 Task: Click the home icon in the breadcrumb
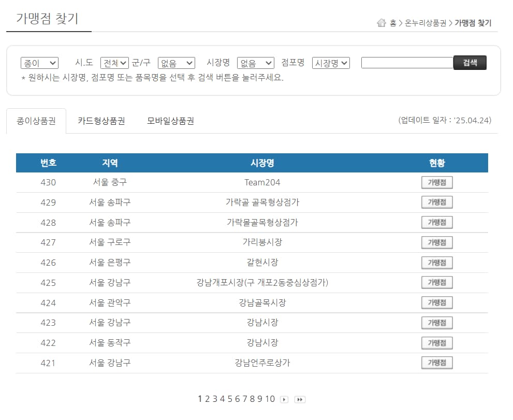tap(382, 22)
